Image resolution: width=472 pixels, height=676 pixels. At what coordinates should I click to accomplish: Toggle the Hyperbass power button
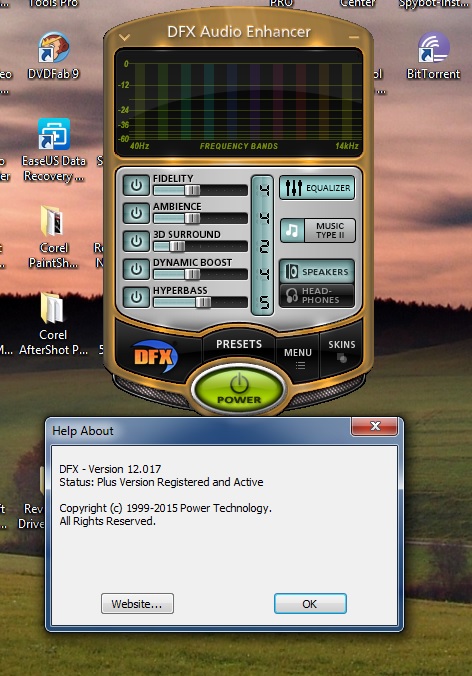coord(136,297)
